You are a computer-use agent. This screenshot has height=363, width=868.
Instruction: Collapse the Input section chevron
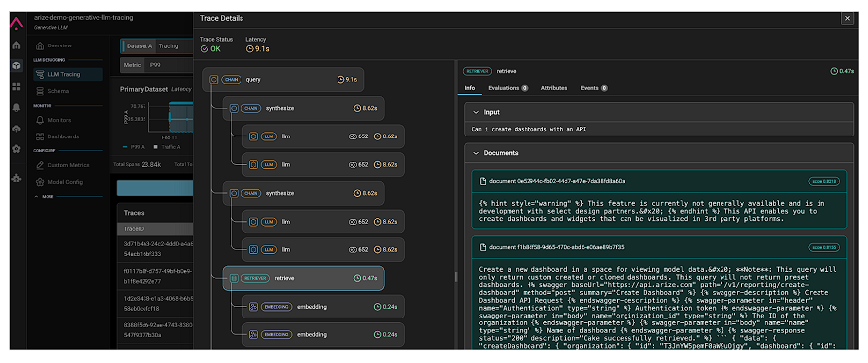coord(475,112)
